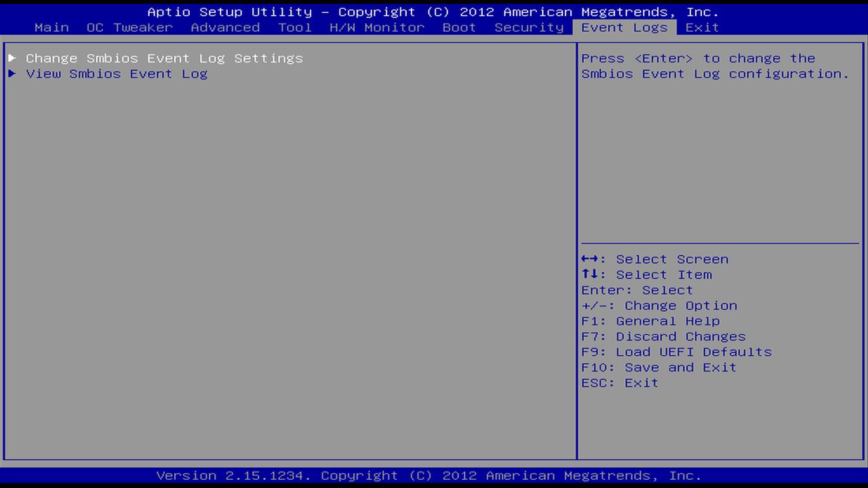868x488 pixels.
Task: Click the 'F10: Save and Exit' line
Action: tap(658, 367)
